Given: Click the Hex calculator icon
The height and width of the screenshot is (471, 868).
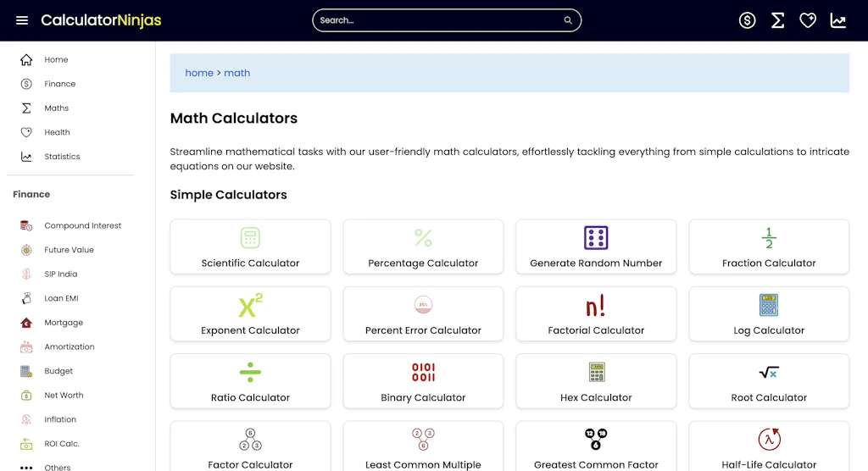Looking at the screenshot, I should point(596,373).
